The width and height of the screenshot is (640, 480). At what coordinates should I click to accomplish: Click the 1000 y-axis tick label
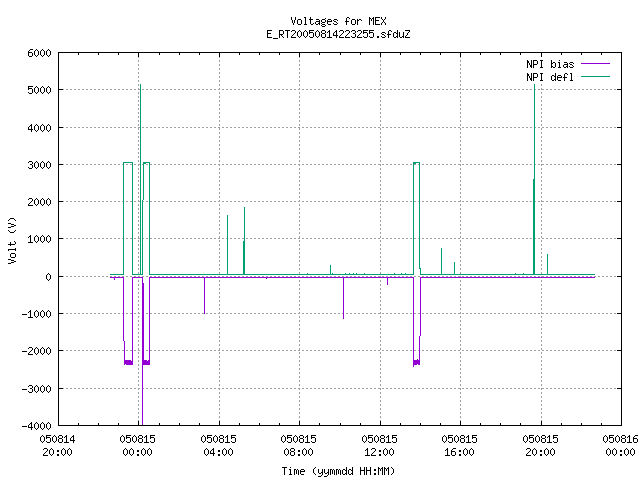[x=39, y=239]
